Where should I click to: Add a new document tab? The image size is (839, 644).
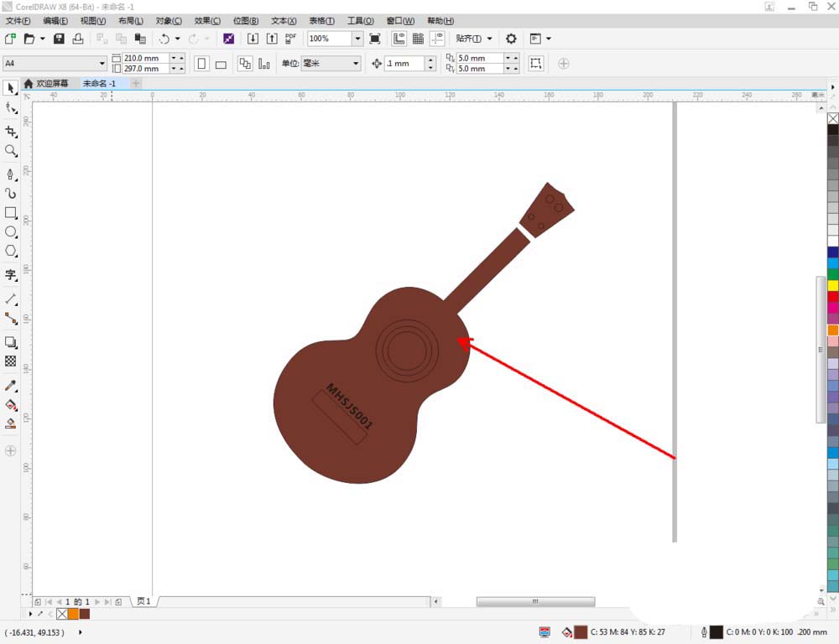point(136,84)
